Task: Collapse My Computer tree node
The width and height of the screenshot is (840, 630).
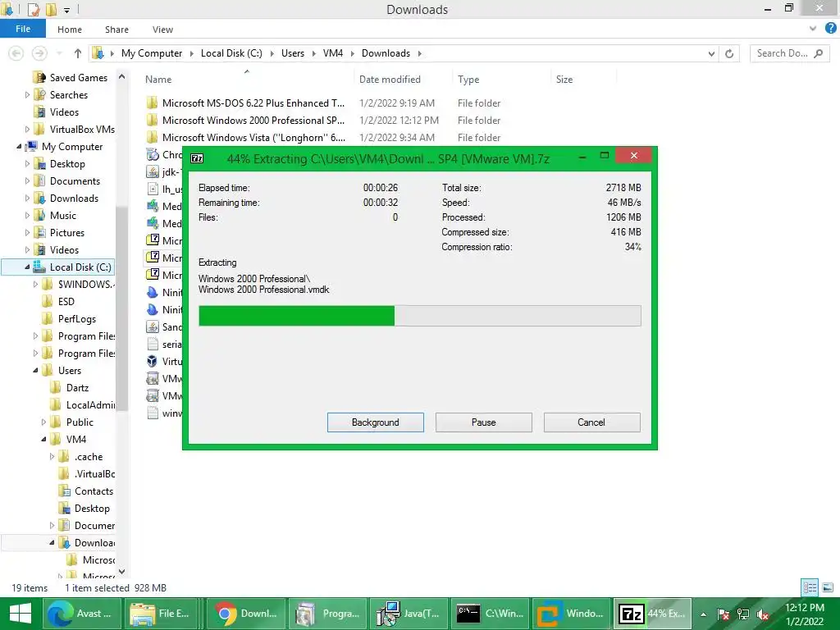Action: [x=20, y=146]
